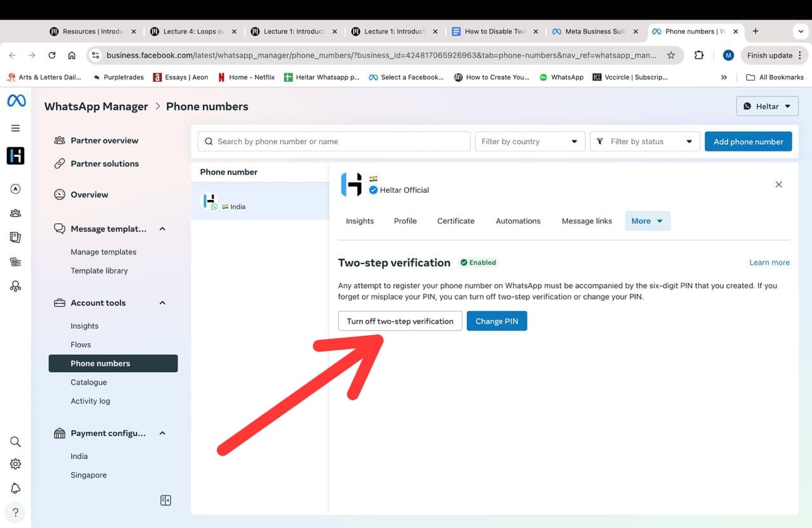Close the Meta Business Suite tab

[x=636, y=31]
